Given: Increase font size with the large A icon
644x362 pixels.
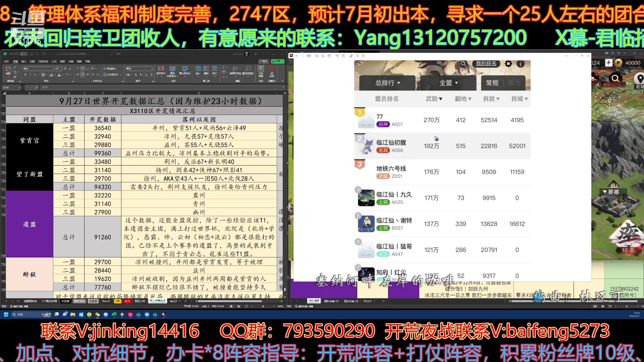Looking at the screenshot, I should 65,68.
